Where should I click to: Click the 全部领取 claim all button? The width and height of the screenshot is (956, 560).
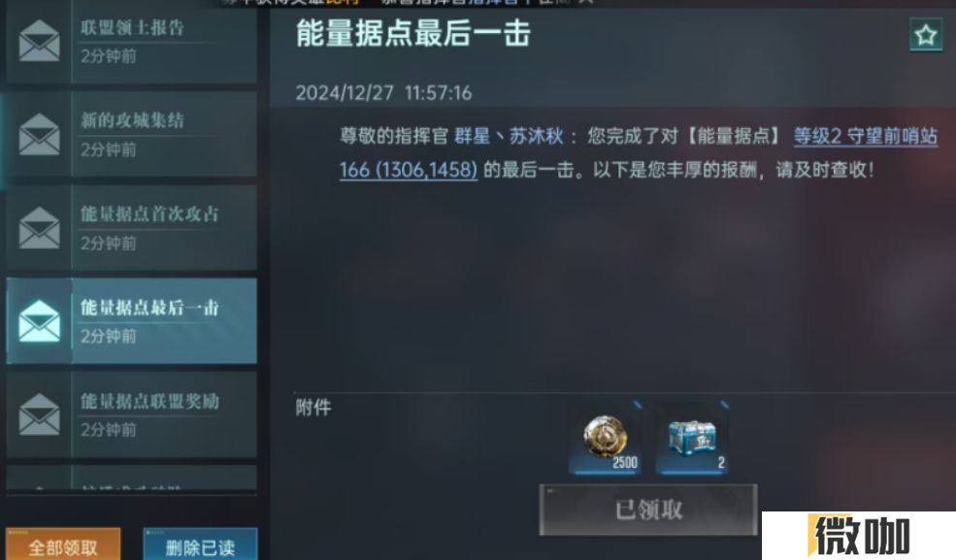[x=63, y=544]
